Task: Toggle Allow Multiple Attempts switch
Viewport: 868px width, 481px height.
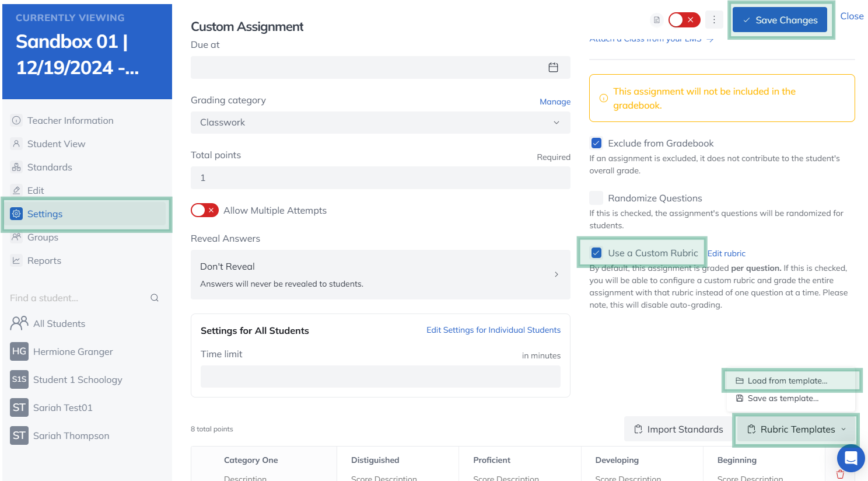Action: pyautogui.click(x=205, y=210)
